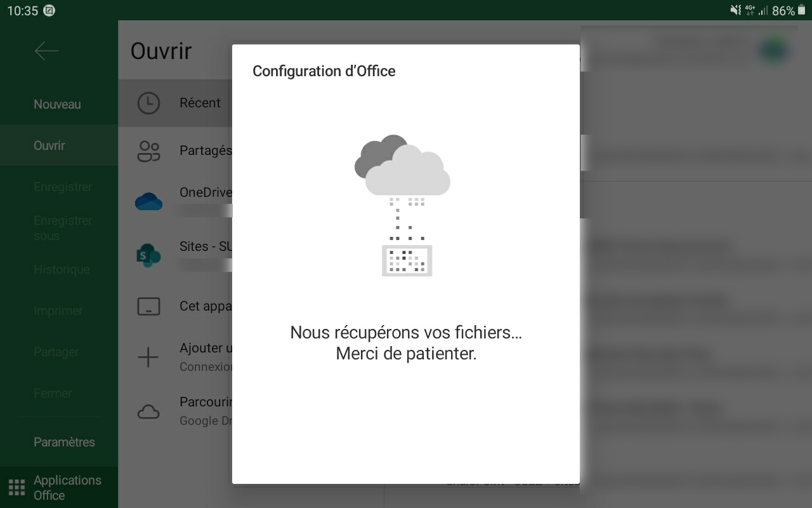Open the Applications Office grid icon
Viewport: 812px width, 508px height.
pos(16,488)
